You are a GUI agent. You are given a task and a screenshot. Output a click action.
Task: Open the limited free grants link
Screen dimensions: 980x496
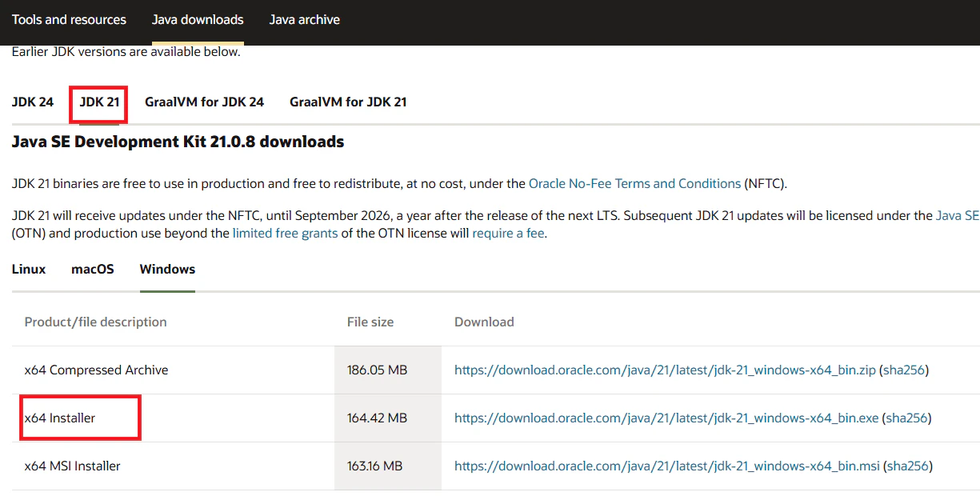point(286,234)
